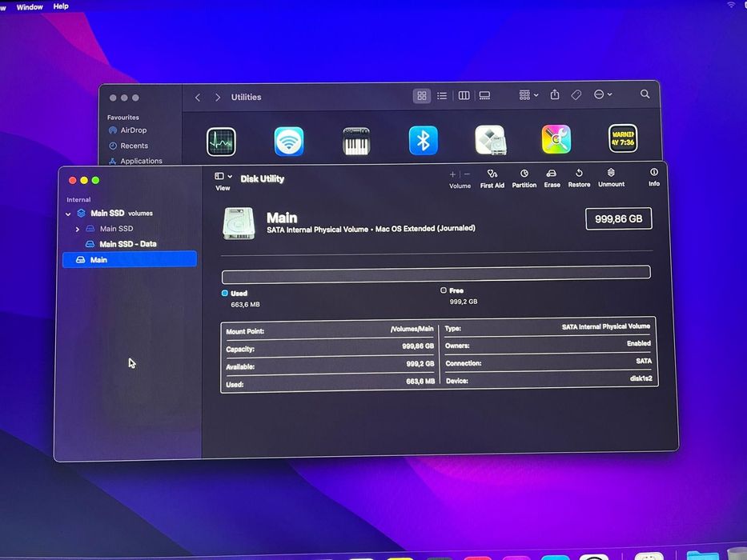Switch Finder to icon view
747x560 pixels.
(422, 96)
